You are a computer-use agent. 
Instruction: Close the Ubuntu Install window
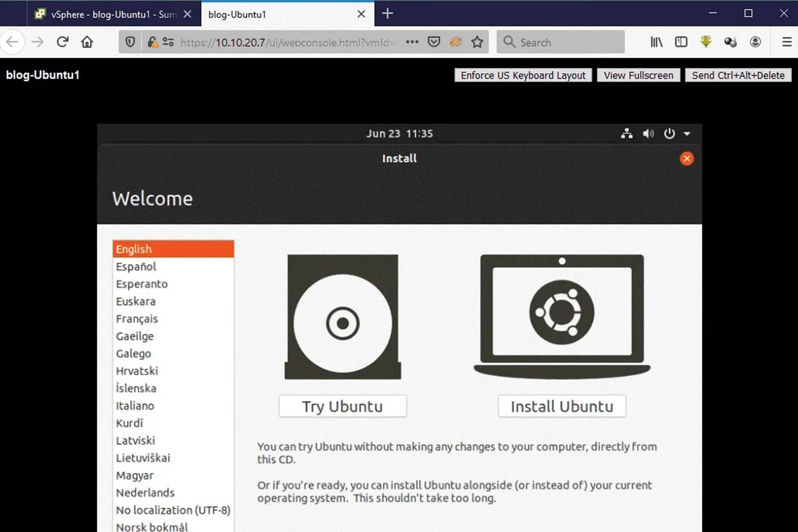pyautogui.click(x=687, y=158)
